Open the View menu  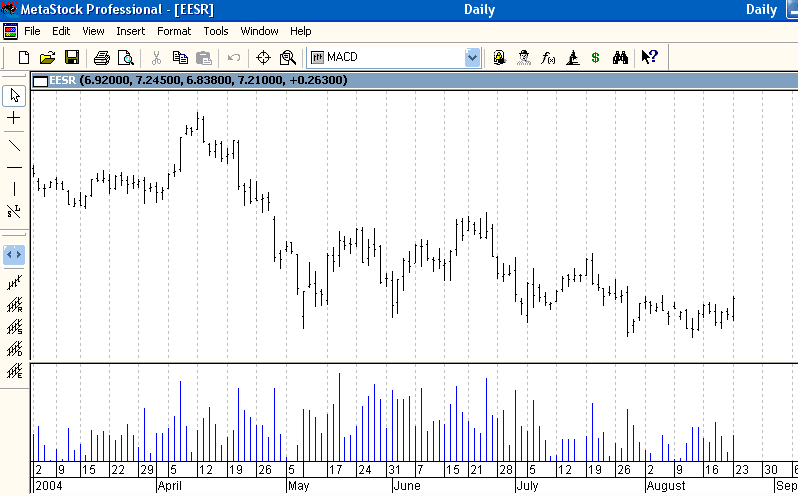[93, 31]
